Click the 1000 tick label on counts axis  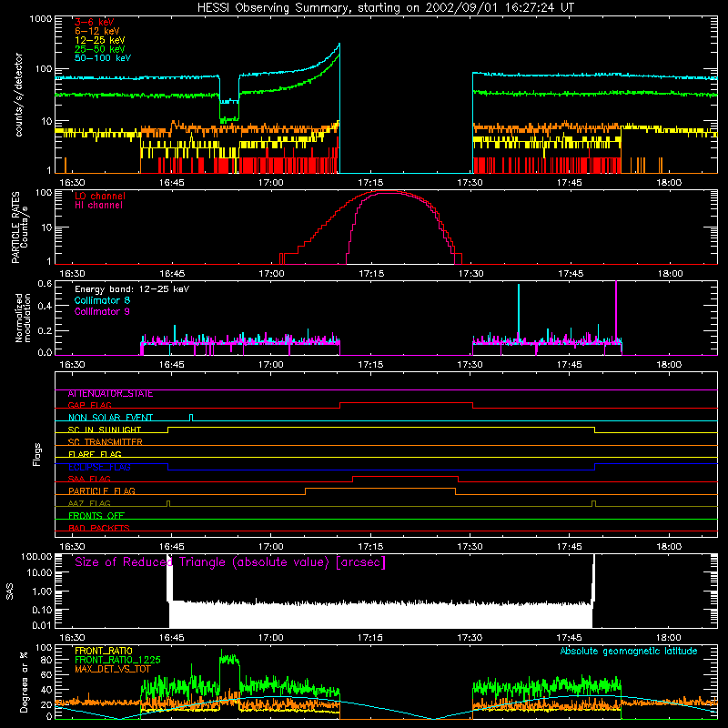[x=40, y=19]
